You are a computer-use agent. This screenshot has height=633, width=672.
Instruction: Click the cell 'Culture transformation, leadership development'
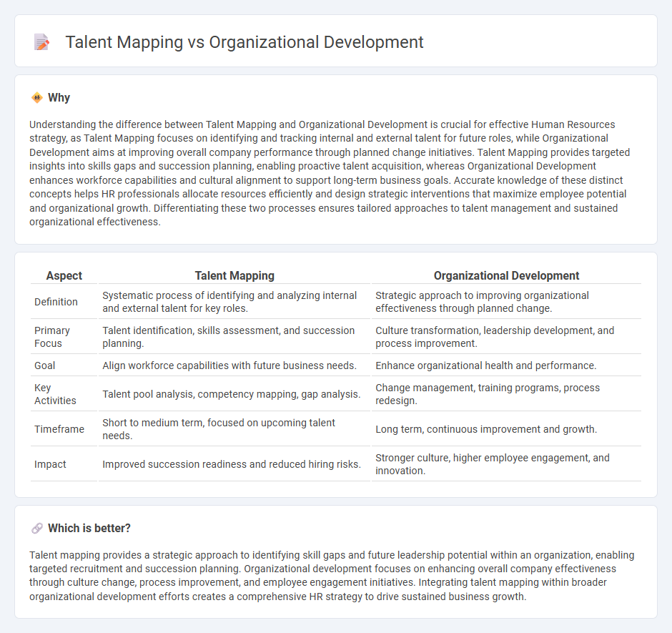pyautogui.click(x=506, y=337)
